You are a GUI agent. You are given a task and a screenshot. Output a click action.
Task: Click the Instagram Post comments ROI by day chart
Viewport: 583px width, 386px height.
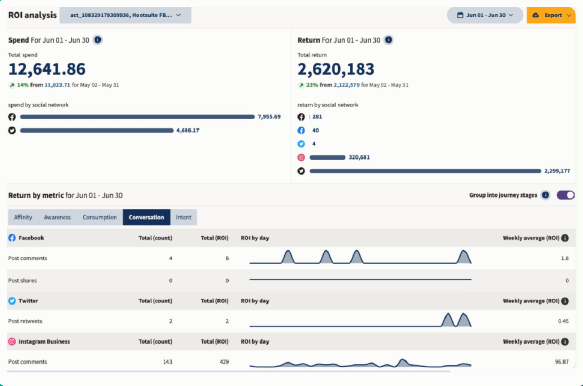[x=360, y=363]
